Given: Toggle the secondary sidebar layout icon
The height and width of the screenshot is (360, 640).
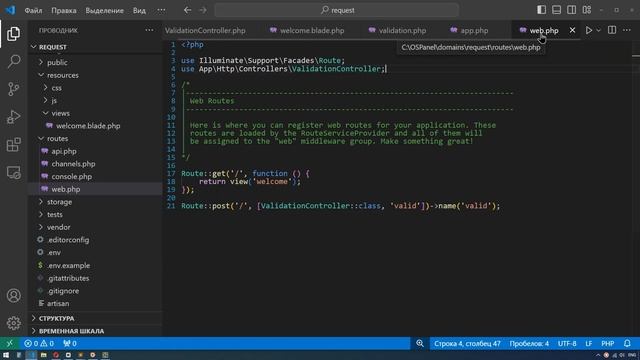Looking at the screenshot, I should point(571,10).
